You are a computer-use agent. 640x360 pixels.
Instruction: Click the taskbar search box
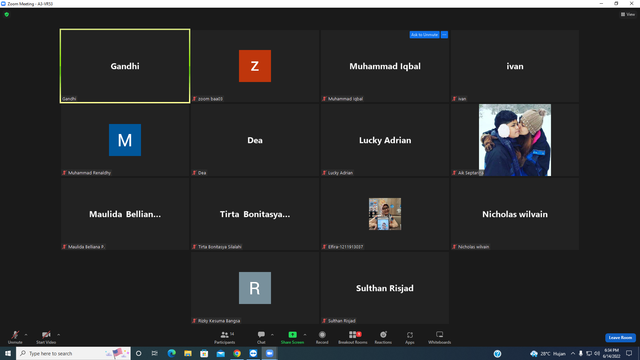(x=73, y=353)
